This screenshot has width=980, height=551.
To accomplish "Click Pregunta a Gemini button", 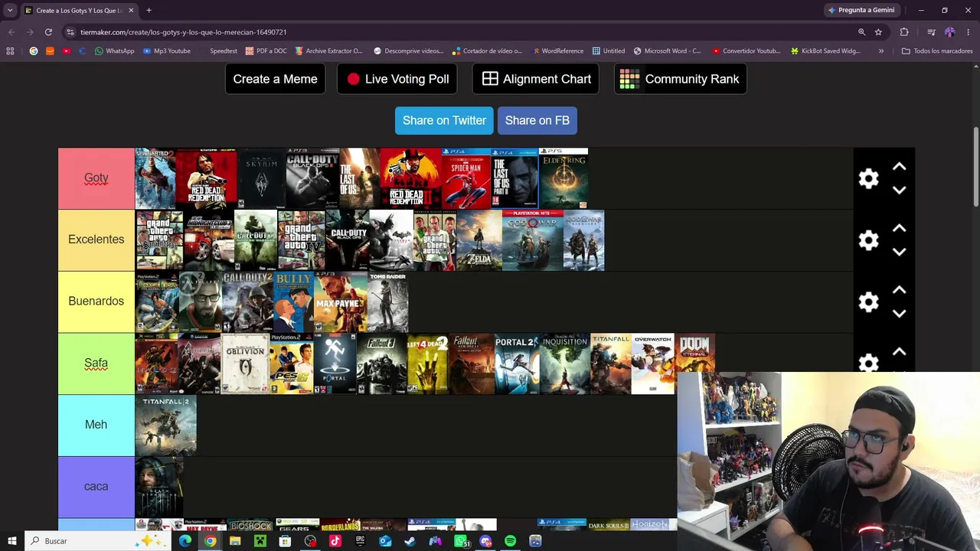I will (x=861, y=11).
